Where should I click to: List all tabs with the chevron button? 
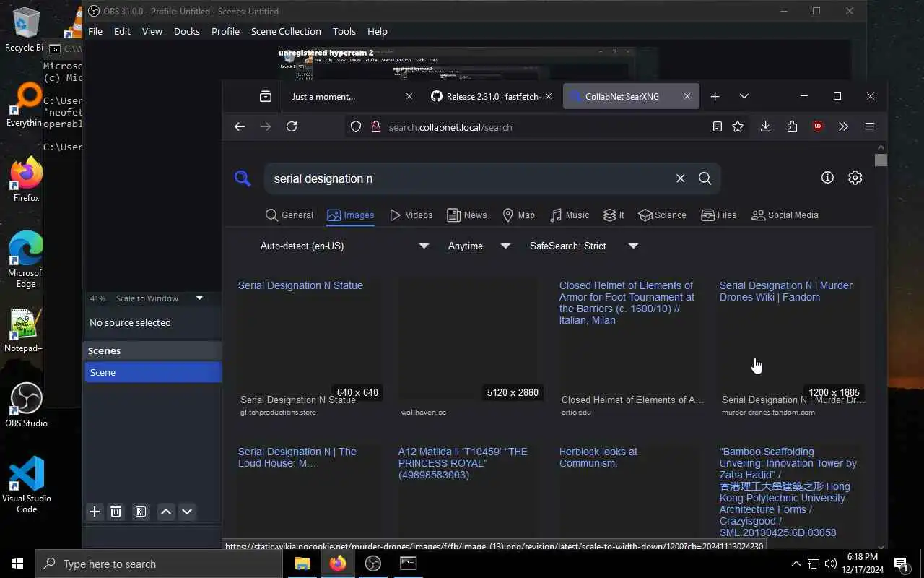(744, 96)
